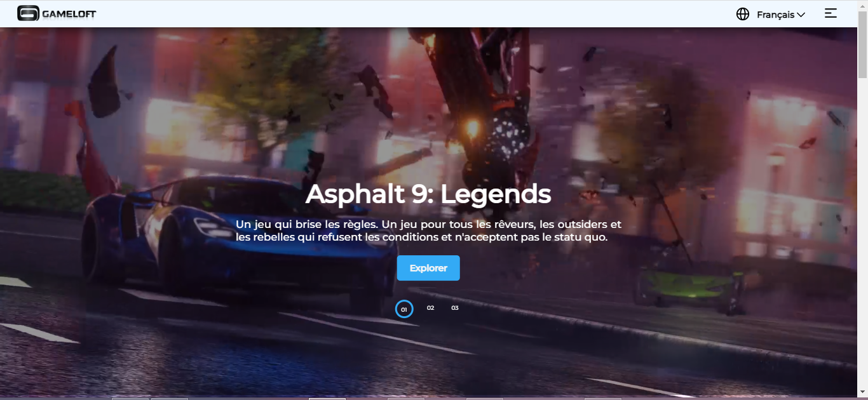Click the Asphalt 9: Legends title
This screenshot has height=400, width=868.
click(429, 194)
